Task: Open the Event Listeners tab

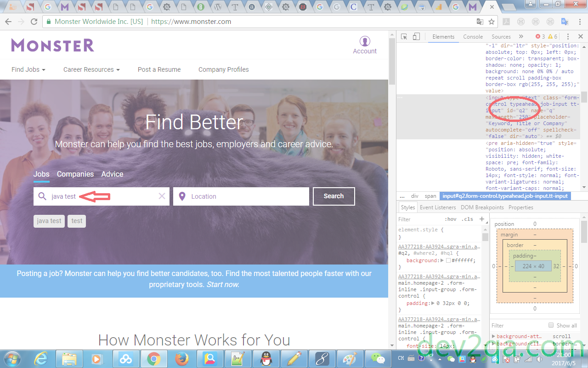Action: pos(438,207)
